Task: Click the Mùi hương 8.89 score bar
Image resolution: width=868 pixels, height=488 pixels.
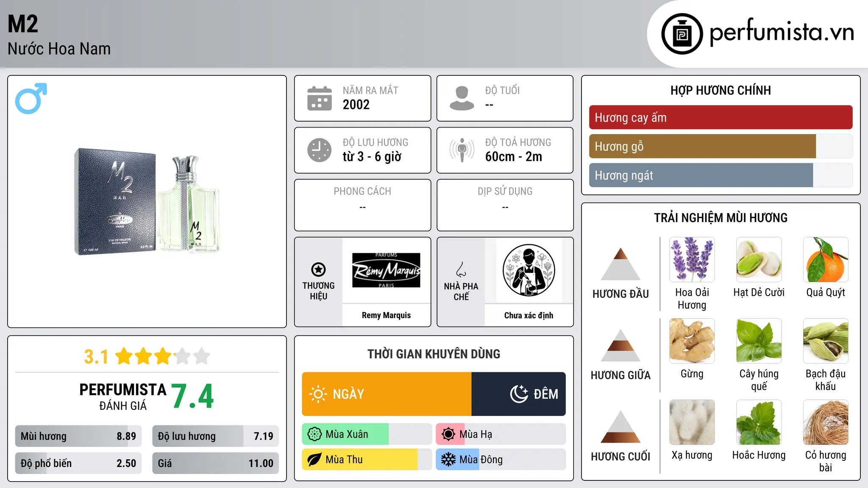Action: point(78,436)
